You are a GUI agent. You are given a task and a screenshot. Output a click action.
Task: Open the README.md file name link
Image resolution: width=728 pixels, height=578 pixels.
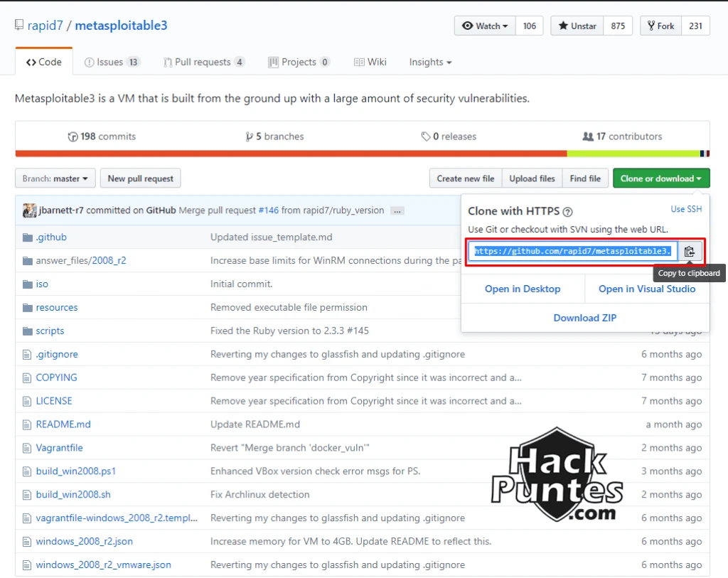[x=63, y=424]
